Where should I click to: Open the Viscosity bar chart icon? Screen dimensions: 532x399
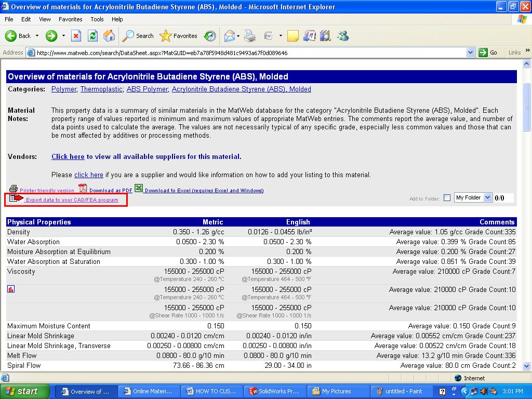11,288
